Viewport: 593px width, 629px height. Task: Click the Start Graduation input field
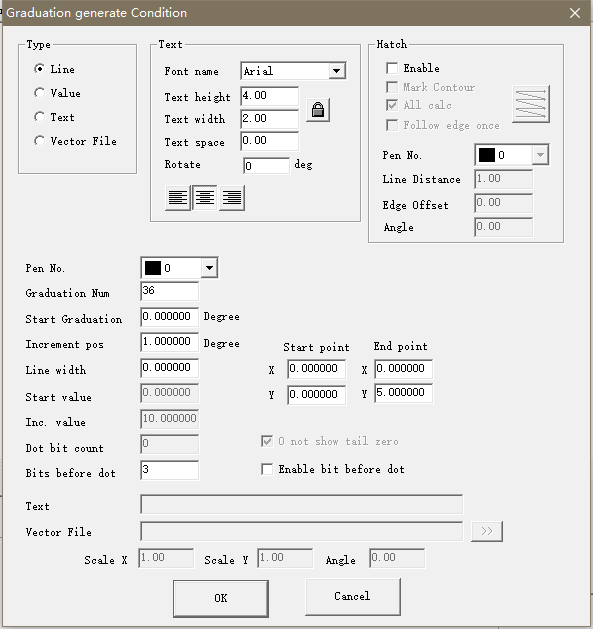[x=170, y=317]
